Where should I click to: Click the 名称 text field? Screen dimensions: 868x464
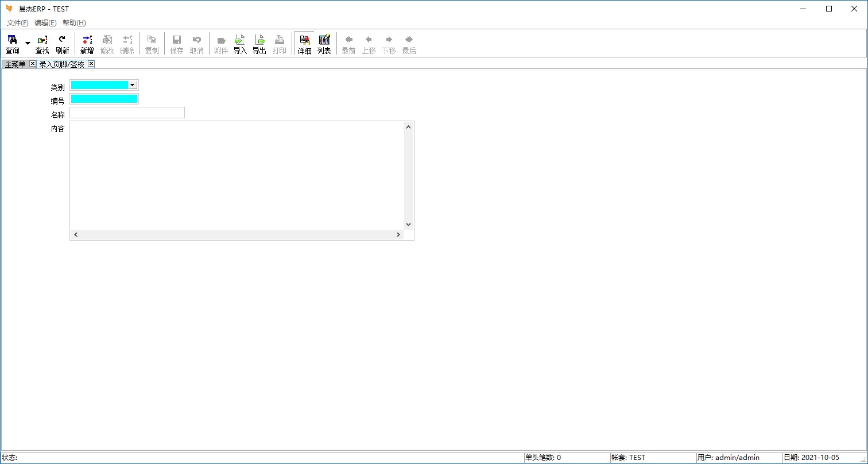[x=127, y=113]
